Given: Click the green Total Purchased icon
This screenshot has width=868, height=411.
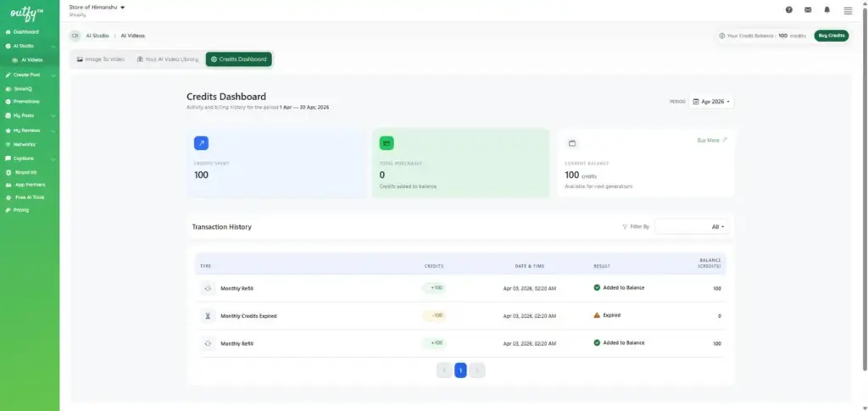Looking at the screenshot, I should pos(387,143).
